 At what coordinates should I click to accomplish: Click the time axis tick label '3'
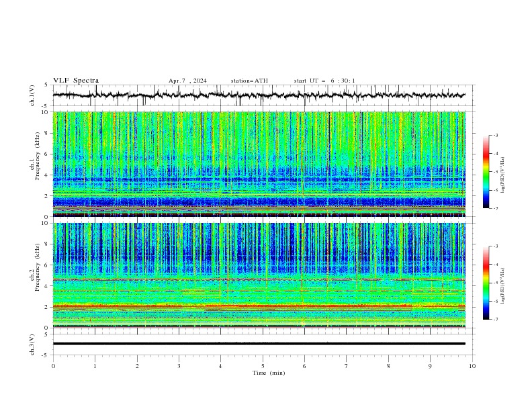tap(179, 366)
